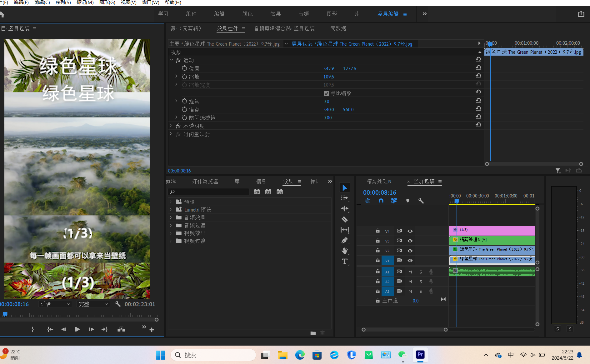
Task: Mute audio track A1
Action: (410, 272)
